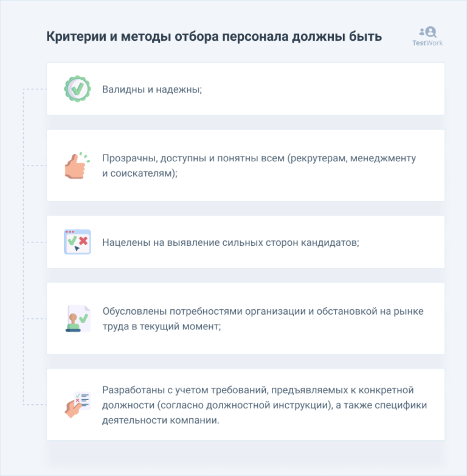Click 'Нацелены на выявление сильных сторон кандидатов;'

tap(230, 242)
